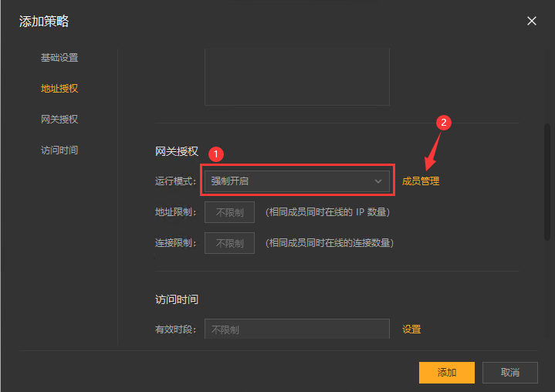Click the 添加 button
Viewport: 555px width, 392px height.
pos(447,373)
